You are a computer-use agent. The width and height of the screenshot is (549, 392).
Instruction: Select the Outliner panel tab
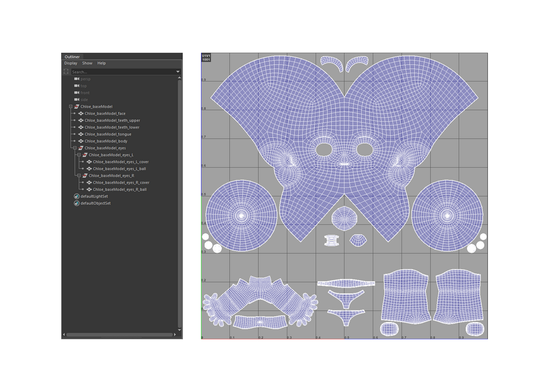pyautogui.click(x=72, y=57)
